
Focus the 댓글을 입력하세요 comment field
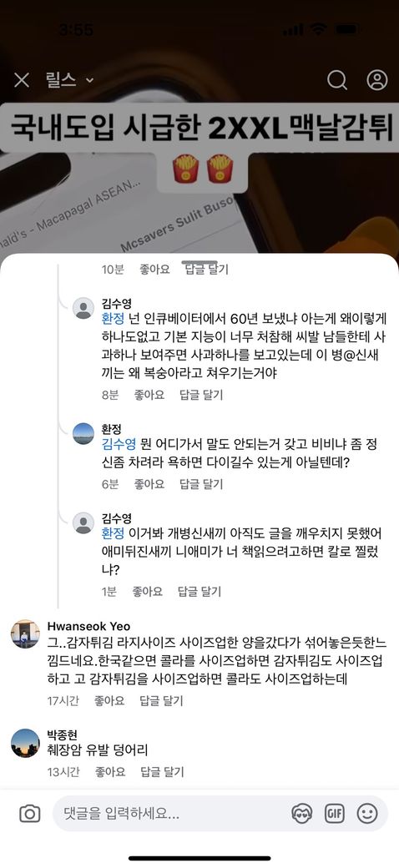point(172,814)
